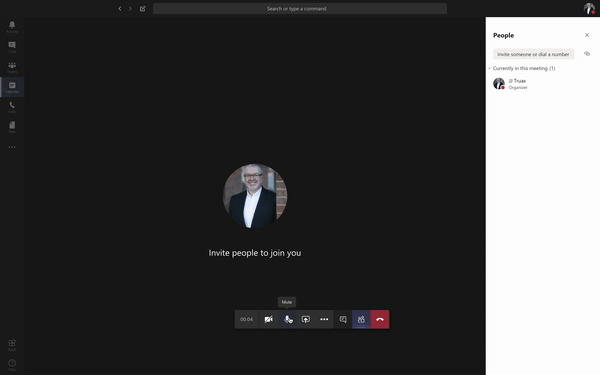Image resolution: width=600 pixels, height=375 pixels.
Task: Open the Files section
Action: coord(12,127)
